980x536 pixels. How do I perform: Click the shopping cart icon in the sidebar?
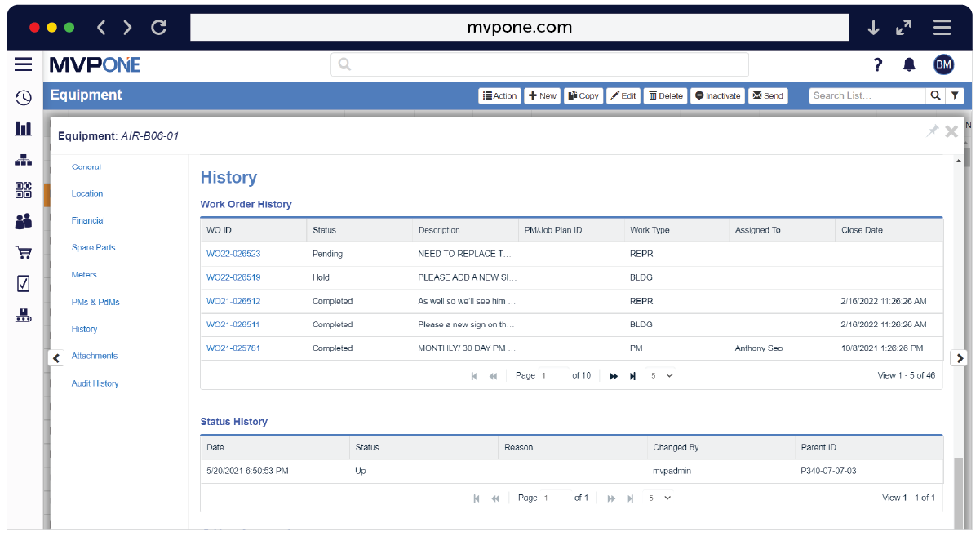pyautogui.click(x=24, y=252)
